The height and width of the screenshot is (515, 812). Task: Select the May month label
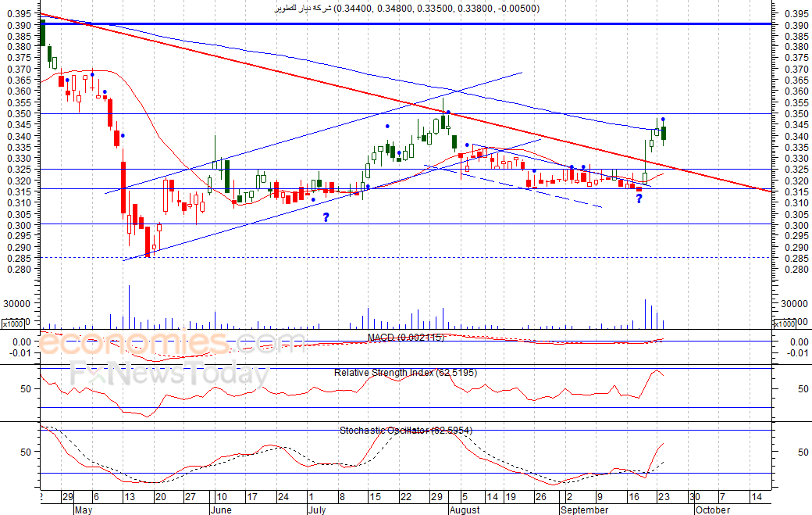pyautogui.click(x=84, y=510)
